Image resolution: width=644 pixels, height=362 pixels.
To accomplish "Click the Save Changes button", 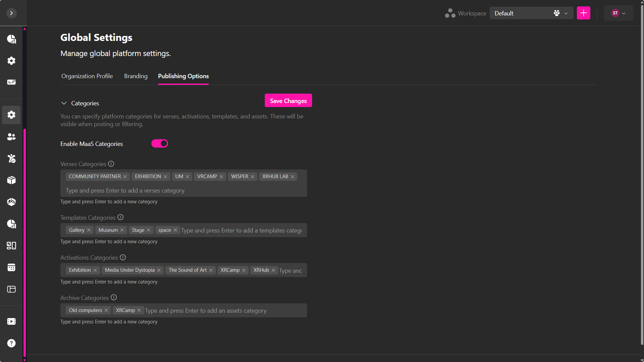I will pos(288,101).
